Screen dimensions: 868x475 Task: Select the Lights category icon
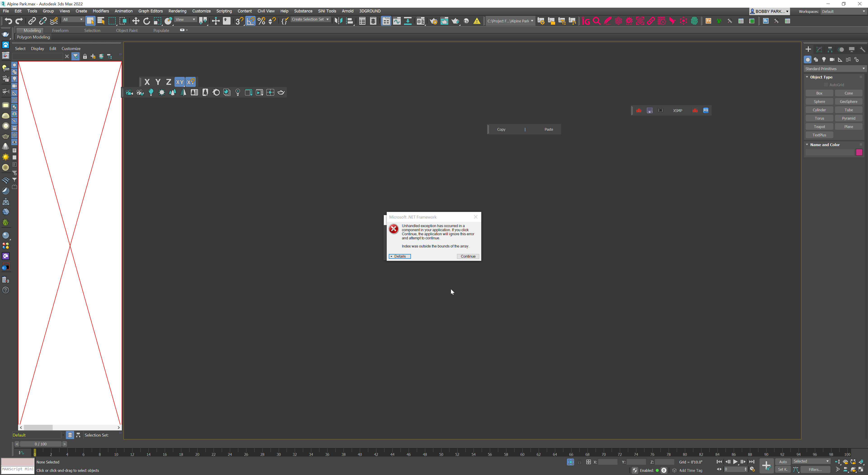824,59
